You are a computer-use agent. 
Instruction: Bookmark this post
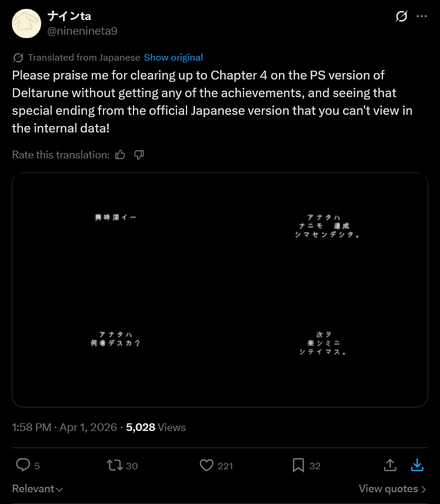(298, 465)
